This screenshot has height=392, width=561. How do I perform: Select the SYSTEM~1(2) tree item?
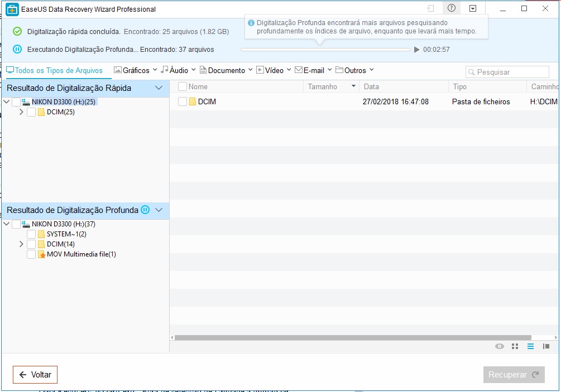coord(66,234)
